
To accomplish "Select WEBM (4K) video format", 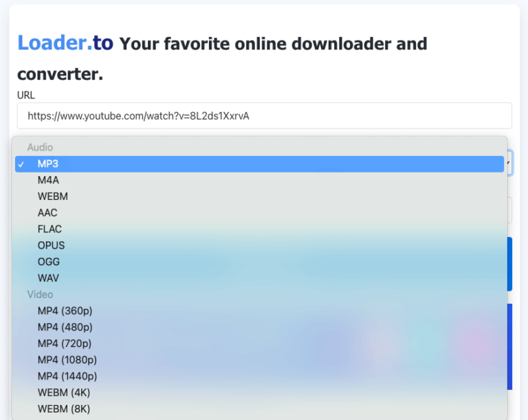I will pos(64,393).
